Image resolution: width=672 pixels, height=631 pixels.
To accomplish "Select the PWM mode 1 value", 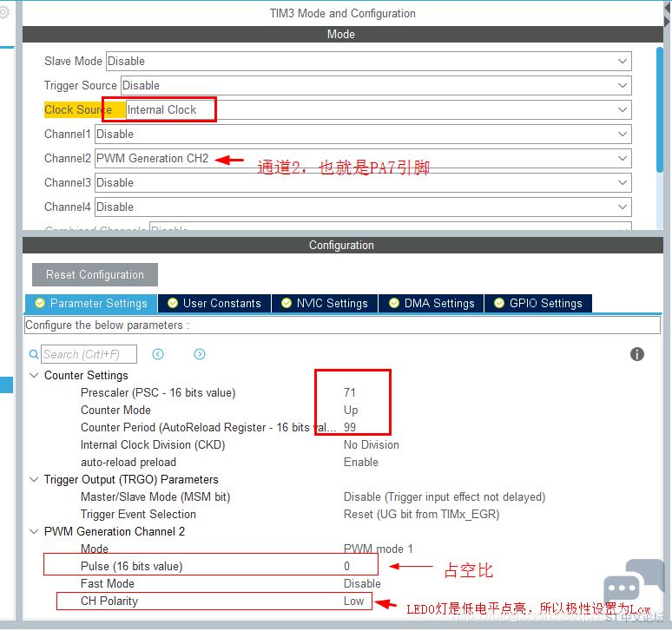I will [x=378, y=549].
